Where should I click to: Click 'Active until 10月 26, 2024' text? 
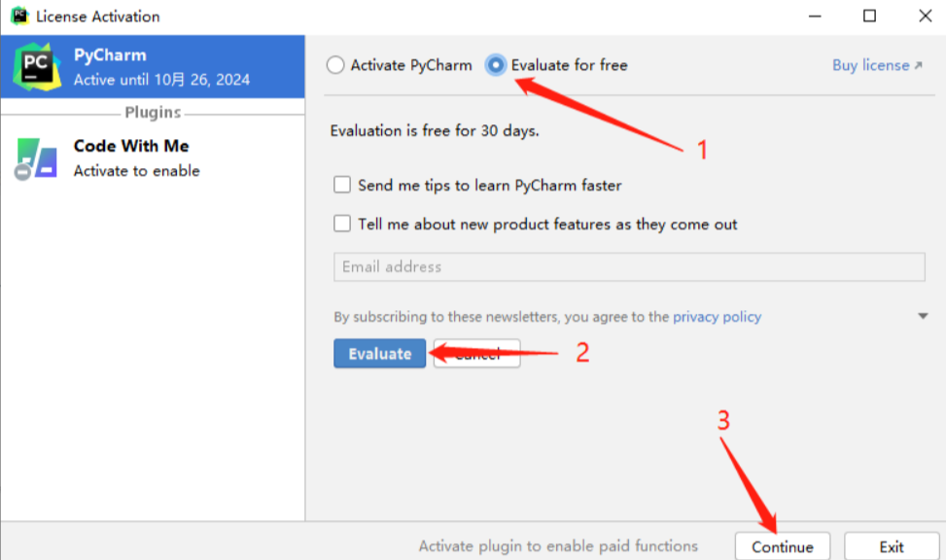(161, 80)
